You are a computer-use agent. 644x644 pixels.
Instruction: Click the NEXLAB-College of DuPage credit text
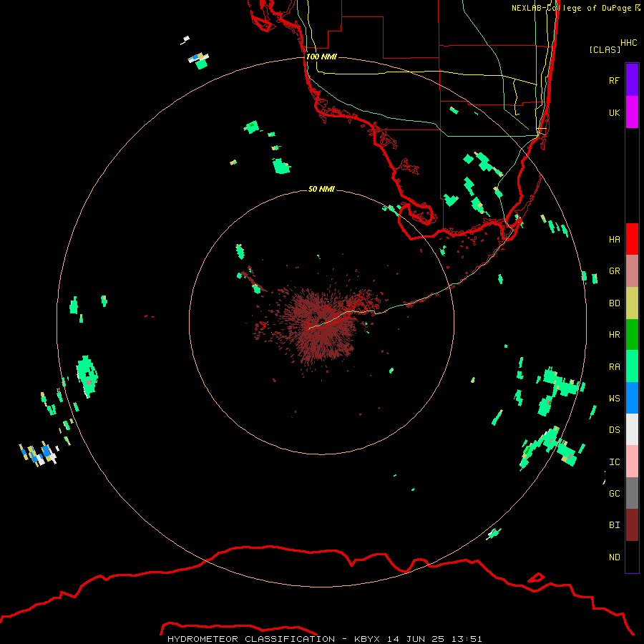click(x=571, y=8)
